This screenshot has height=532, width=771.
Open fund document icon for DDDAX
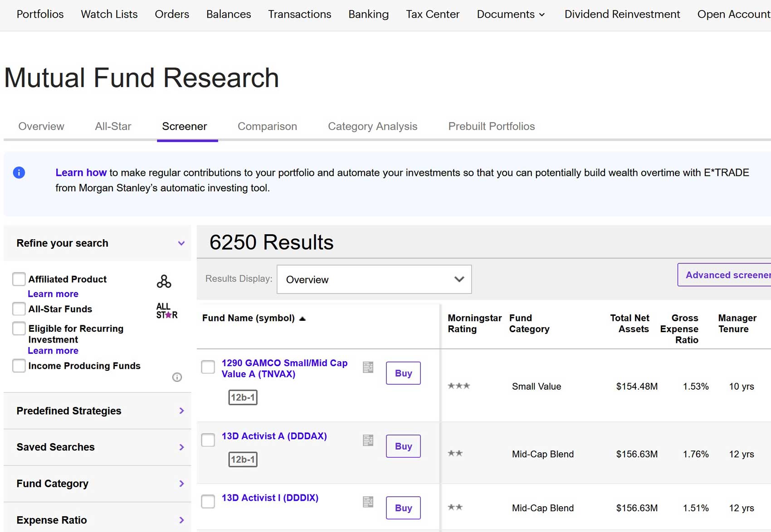pos(368,440)
